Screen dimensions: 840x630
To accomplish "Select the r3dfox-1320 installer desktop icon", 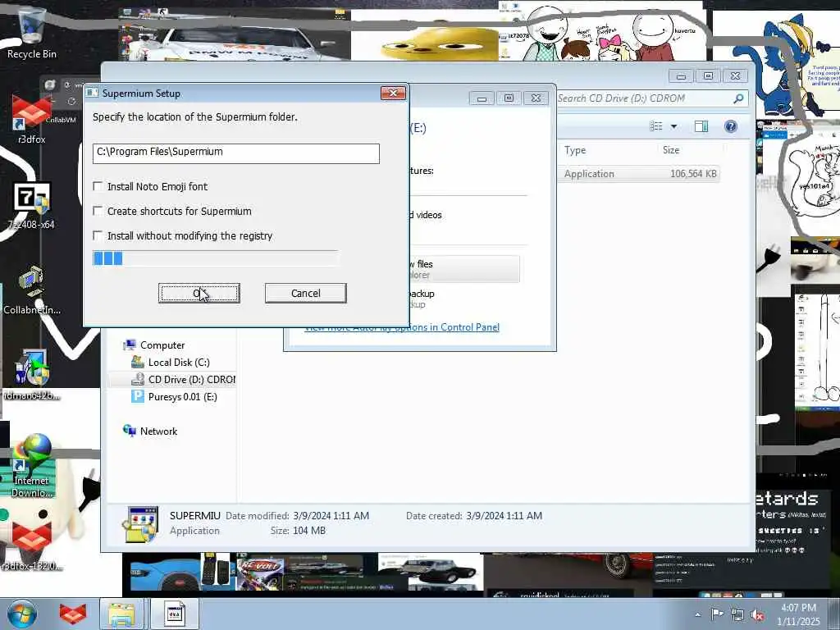I will coord(32,545).
